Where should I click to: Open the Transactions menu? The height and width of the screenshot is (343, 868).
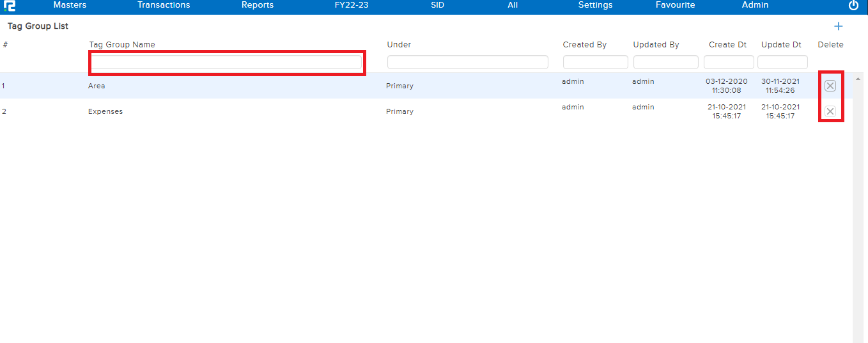(x=164, y=5)
